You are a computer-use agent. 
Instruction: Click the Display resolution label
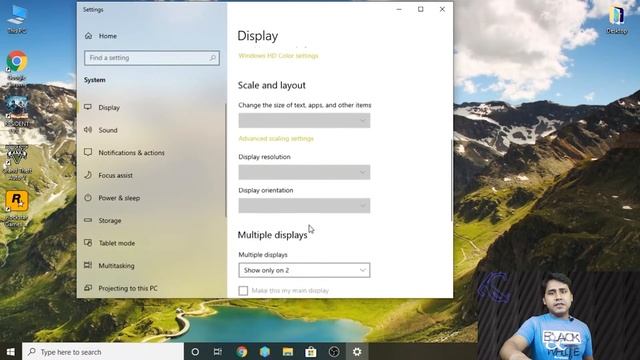264,157
